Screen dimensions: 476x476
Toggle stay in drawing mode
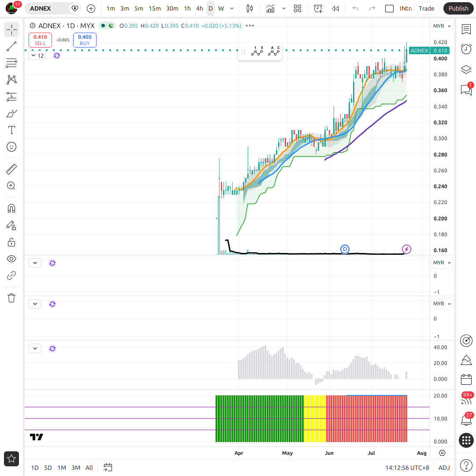11,225
